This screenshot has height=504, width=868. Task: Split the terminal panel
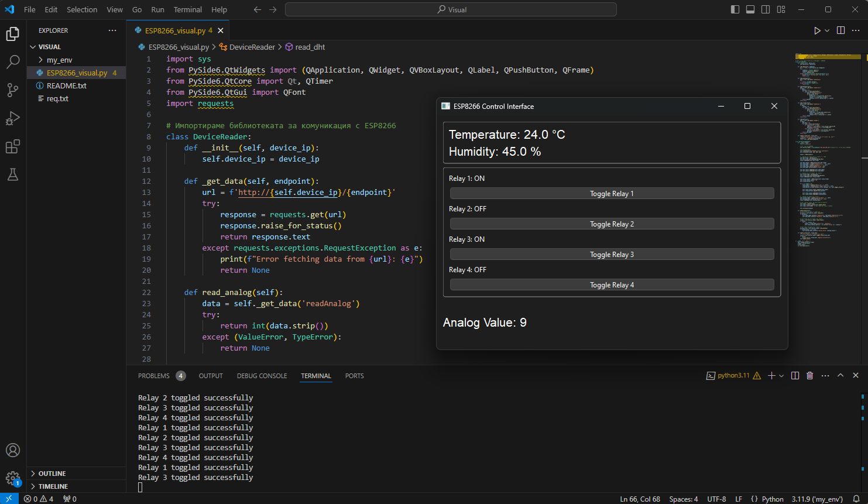tap(795, 376)
